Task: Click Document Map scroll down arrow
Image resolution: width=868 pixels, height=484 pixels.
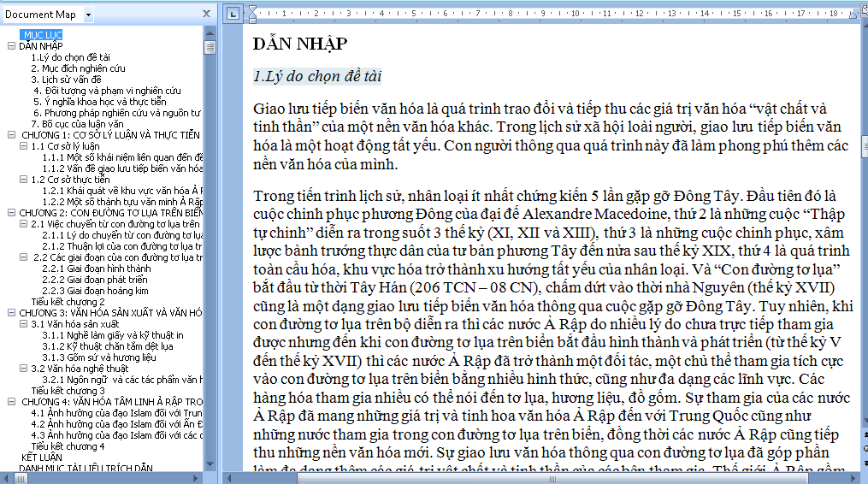Action: tap(210, 464)
